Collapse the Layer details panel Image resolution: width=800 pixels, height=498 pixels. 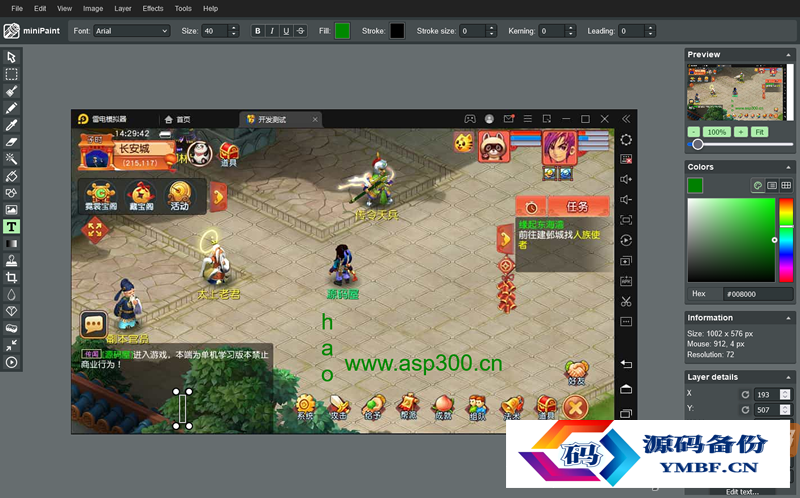coord(788,377)
